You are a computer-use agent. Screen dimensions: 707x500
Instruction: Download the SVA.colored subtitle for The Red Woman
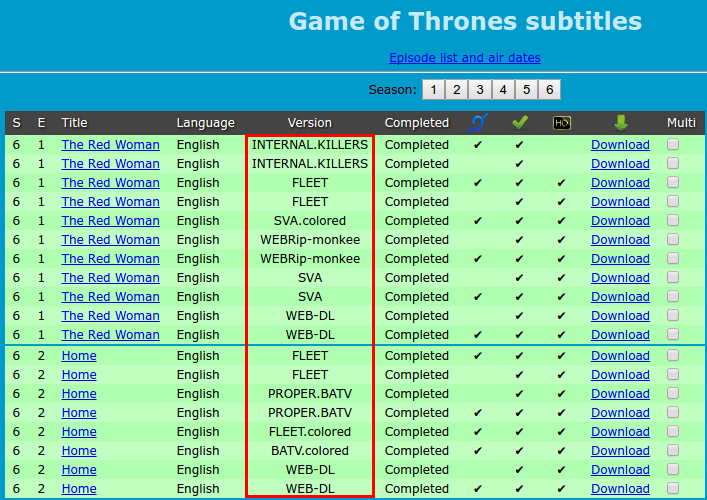point(620,221)
